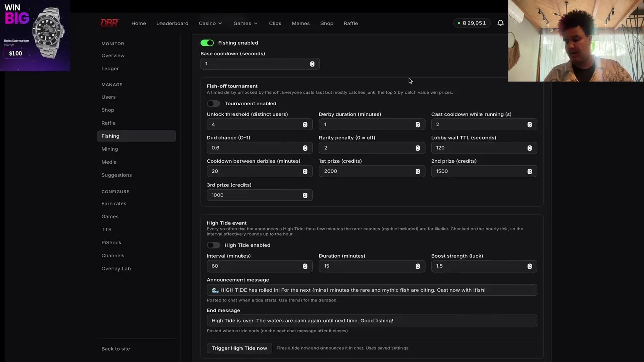Click the Unlock threshold stepper arrows
Screen dimensions: 644x362
coord(305,124)
